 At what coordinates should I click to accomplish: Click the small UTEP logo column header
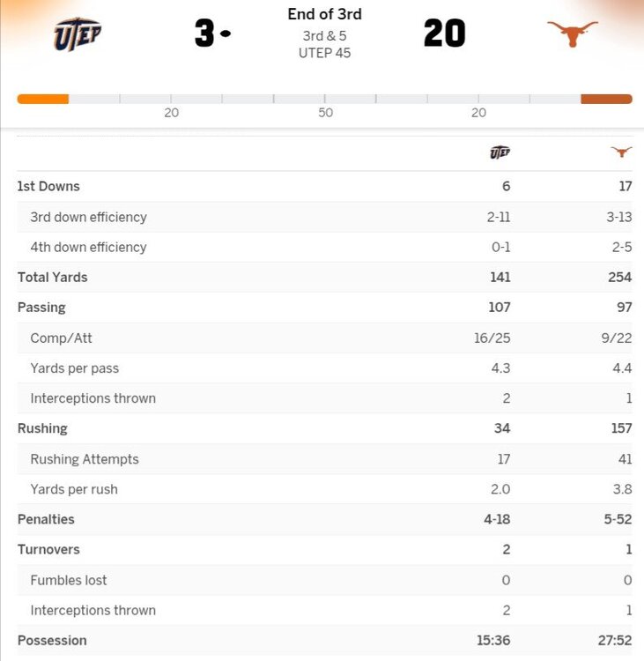(x=500, y=152)
